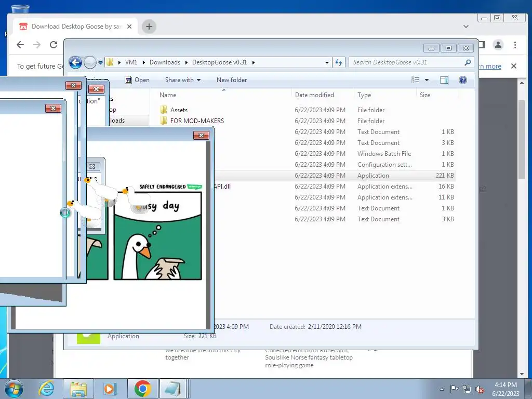The width and height of the screenshot is (532, 399).
Task: Select the Assets folder
Action: pyautogui.click(x=179, y=110)
